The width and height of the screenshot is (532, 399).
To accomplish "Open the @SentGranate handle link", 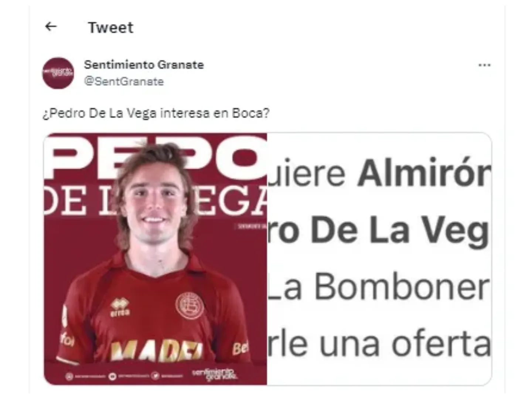I will click(124, 81).
